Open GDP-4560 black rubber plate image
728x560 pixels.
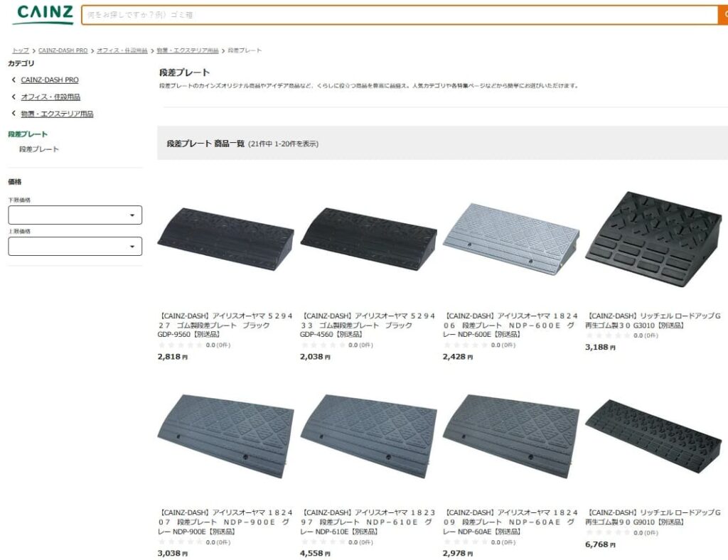coord(368,239)
